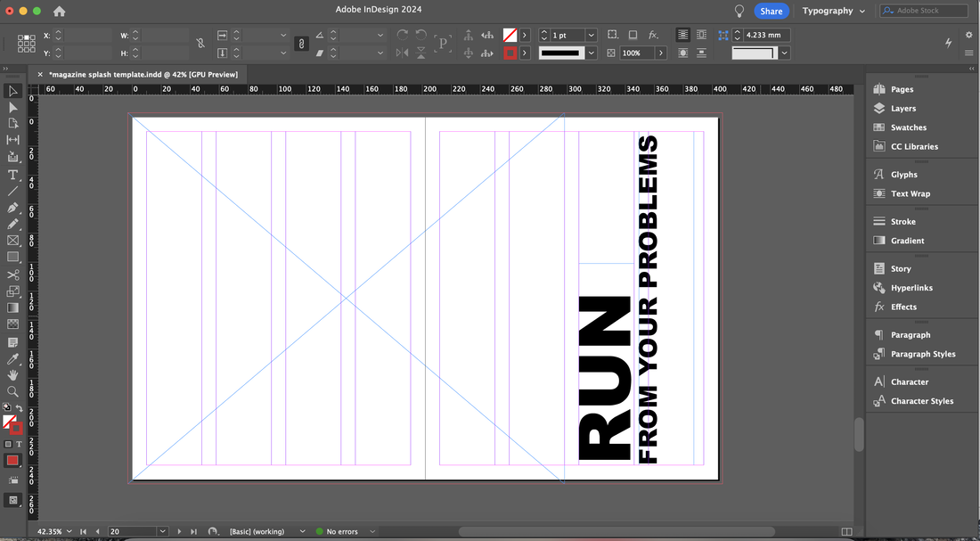The height and width of the screenshot is (541, 980).
Task: Enable no text wrap option
Action: 683,35
